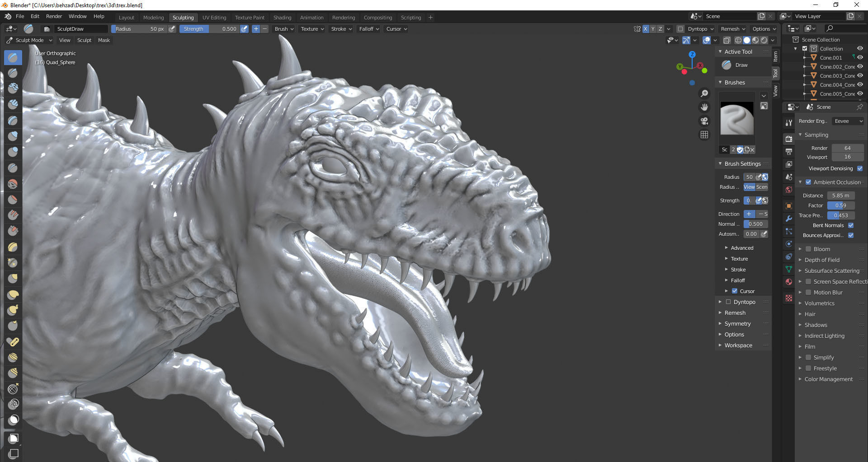Viewport: 868px width, 462px height.
Task: Adjust the header Strength slider
Action: click(209, 29)
